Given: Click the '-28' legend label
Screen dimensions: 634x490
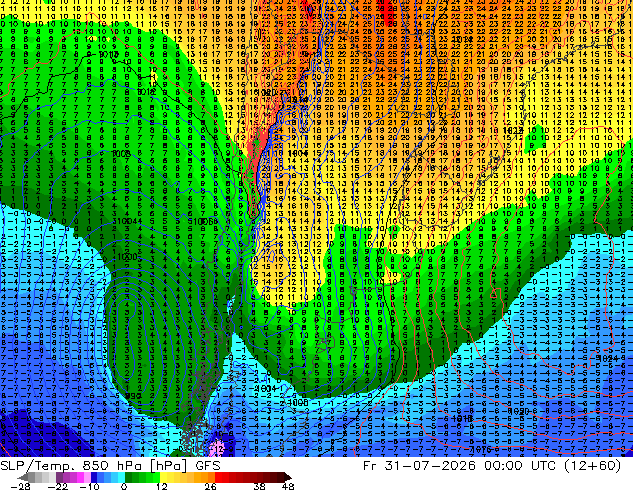Looking at the screenshot, I should click(x=20, y=486).
